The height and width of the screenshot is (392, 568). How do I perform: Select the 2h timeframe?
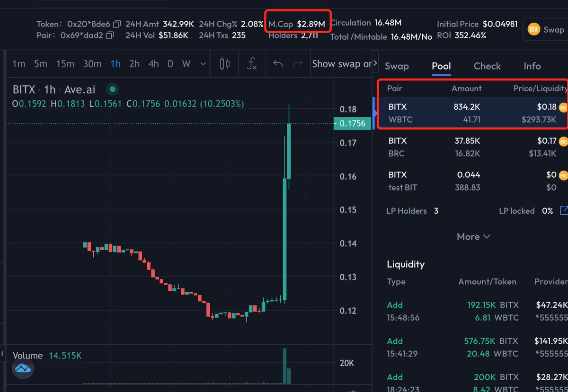[x=134, y=64]
